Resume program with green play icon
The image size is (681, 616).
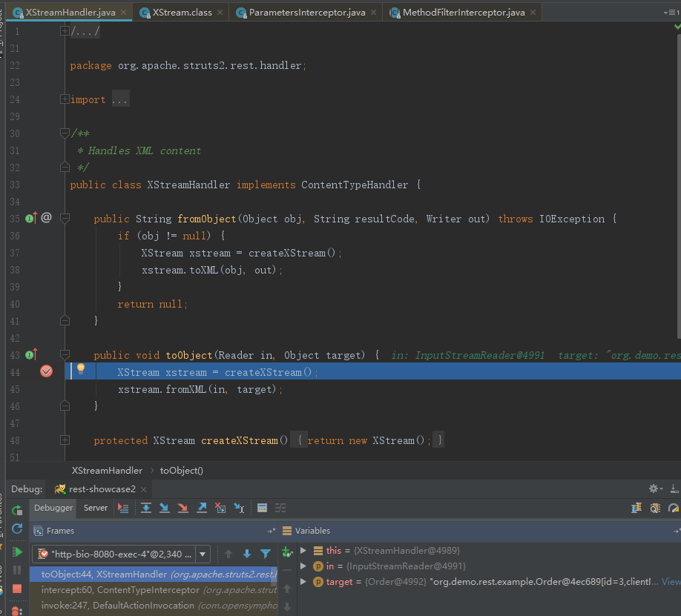17,552
